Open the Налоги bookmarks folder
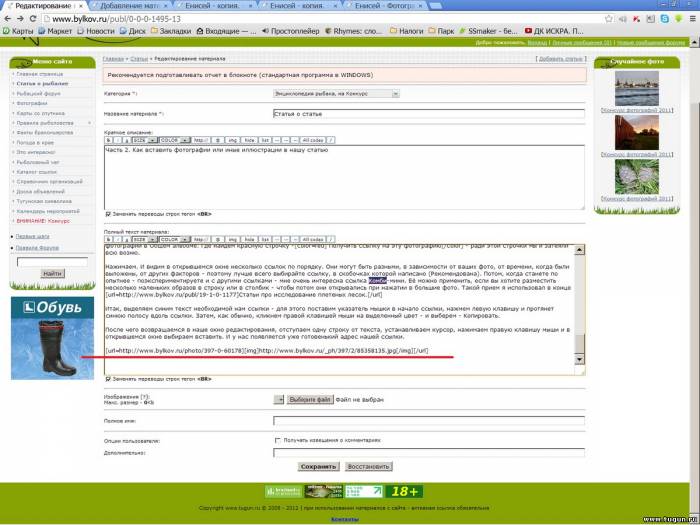Viewport: 700px width, 525px height. 406,31
